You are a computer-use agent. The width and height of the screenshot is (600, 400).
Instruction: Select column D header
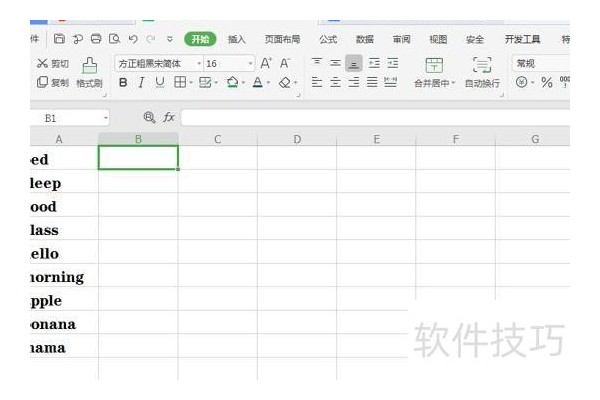click(x=297, y=139)
